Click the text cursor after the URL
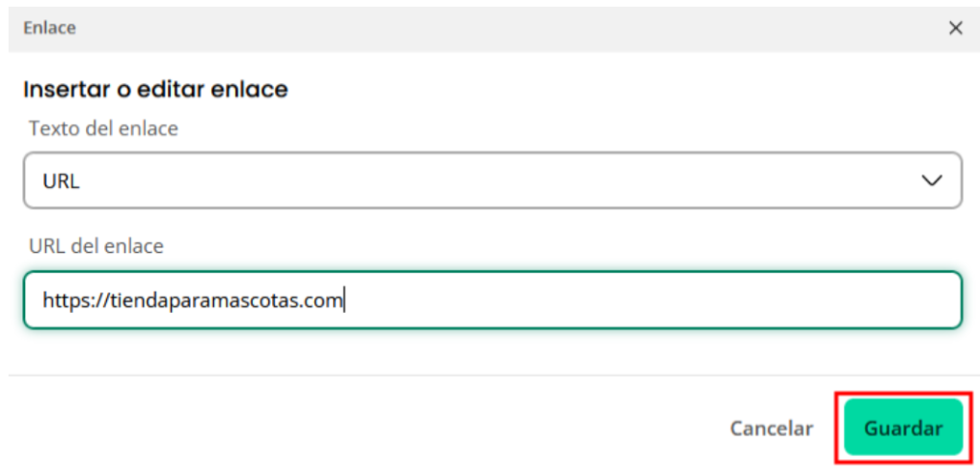Viewport: 980px width, 472px height. tap(345, 301)
